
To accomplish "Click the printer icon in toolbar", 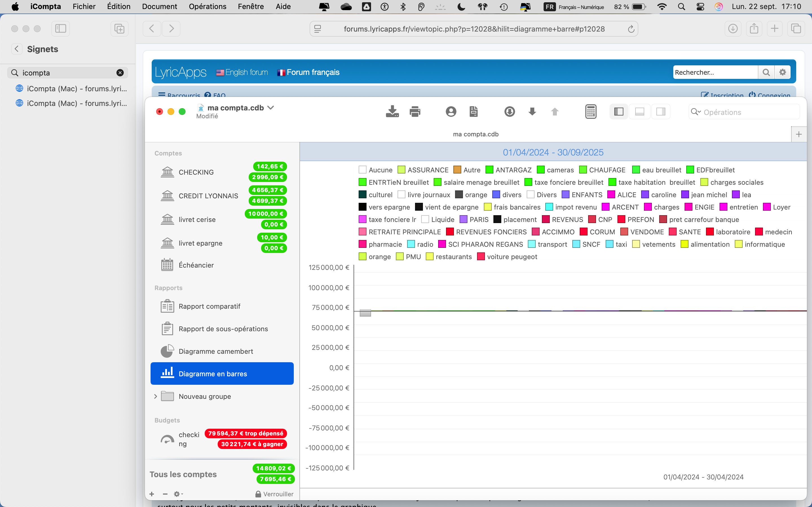I will 415,112.
